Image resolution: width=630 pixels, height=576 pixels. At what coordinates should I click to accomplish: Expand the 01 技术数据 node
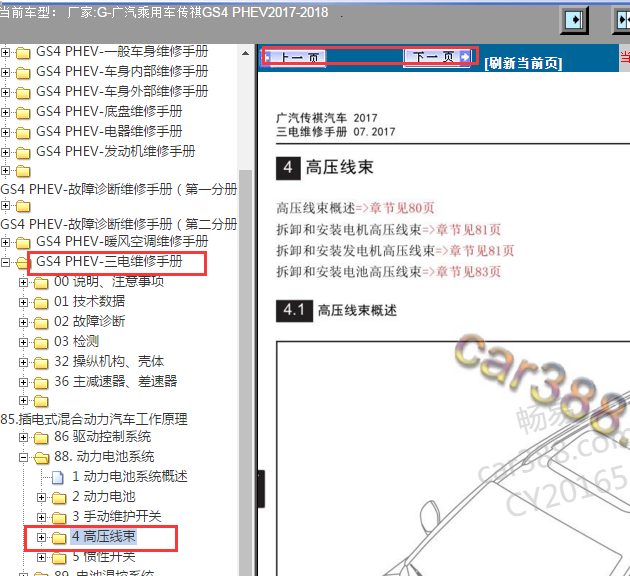(x=23, y=302)
